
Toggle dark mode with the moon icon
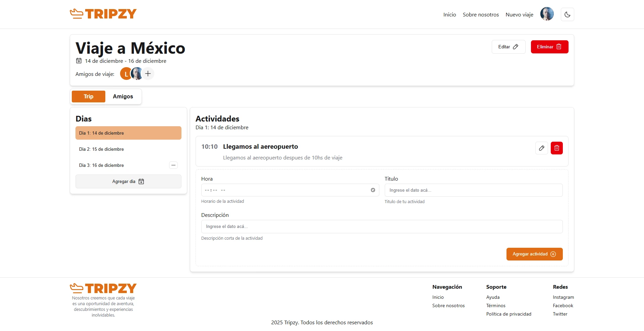[567, 14]
